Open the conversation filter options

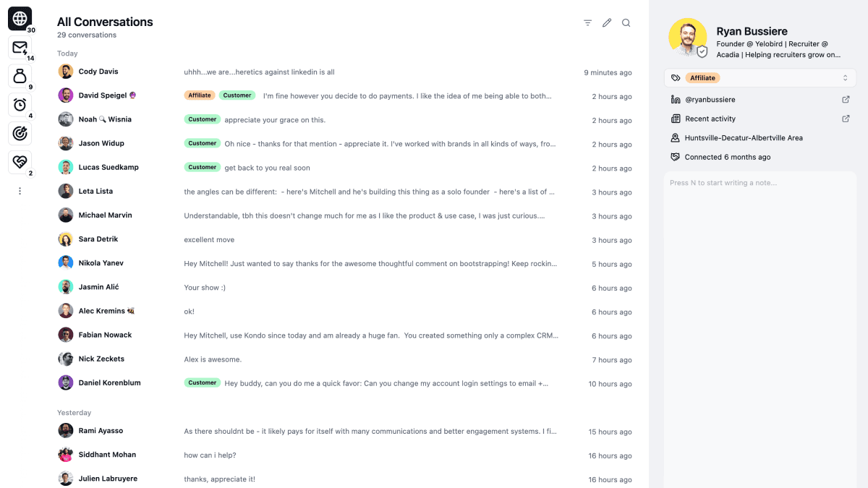pos(587,22)
